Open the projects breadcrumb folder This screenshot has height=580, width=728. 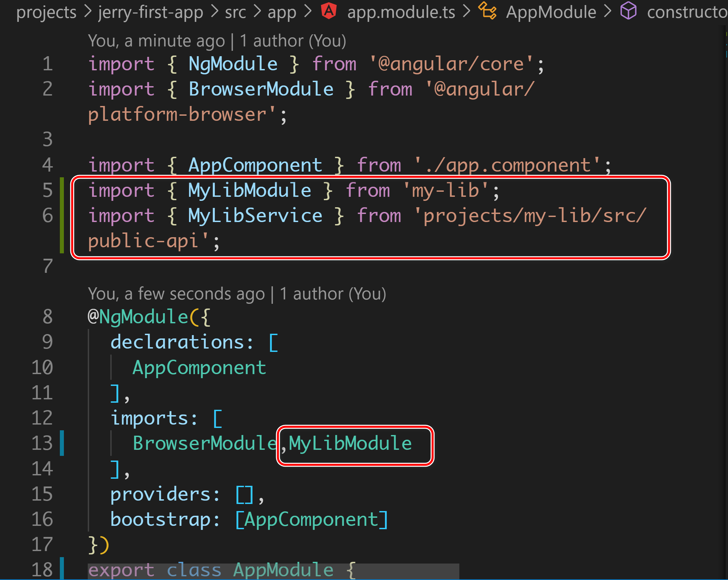coord(46,12)
